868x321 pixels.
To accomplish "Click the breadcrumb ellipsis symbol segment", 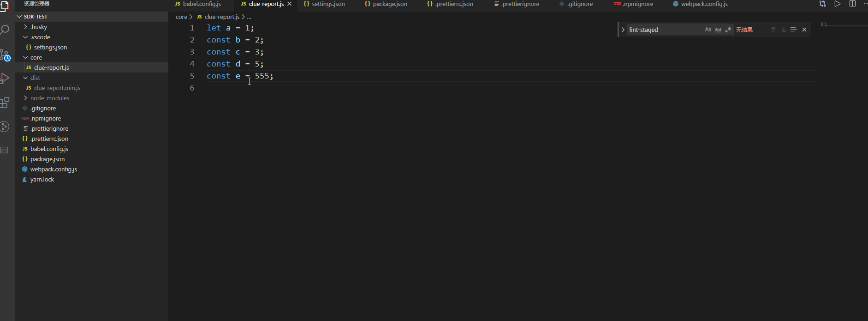I will point(249,17).
